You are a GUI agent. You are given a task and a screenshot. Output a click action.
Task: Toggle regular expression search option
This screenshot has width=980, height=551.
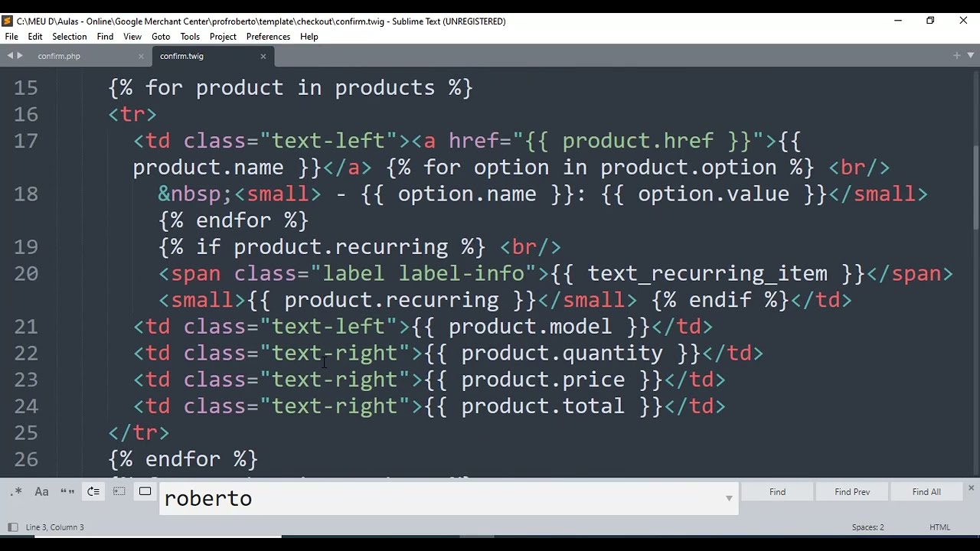(16, 492)
